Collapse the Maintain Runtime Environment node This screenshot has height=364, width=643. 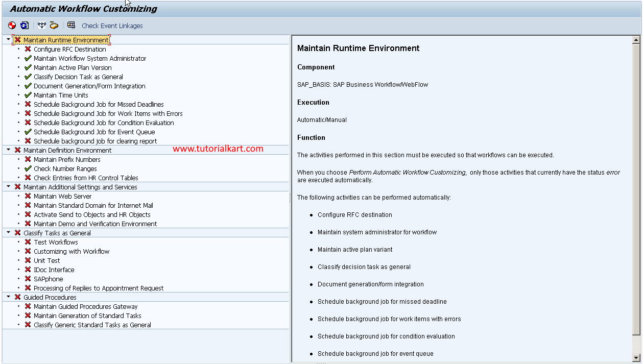pyautogui.click(x=7, y=39)
